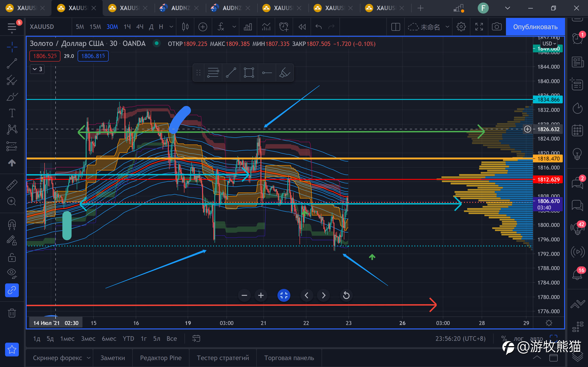This screenshot has height=367, width=588.
Task: Toggle the лог scale option
Action: pyautogui.click(x=518, y=339)
